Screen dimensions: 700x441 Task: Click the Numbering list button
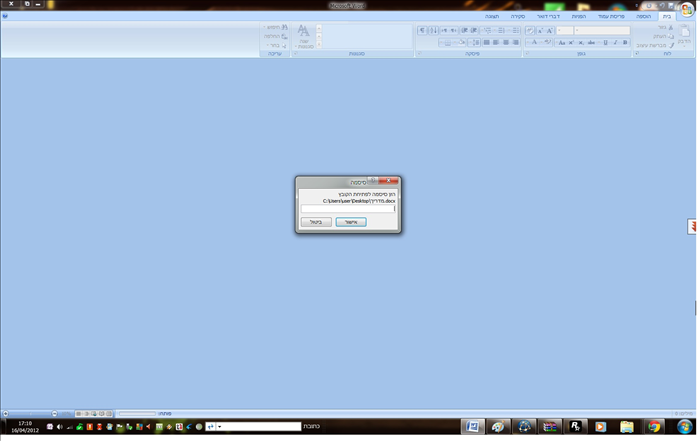pyautogui.click(x=500, y=30)
